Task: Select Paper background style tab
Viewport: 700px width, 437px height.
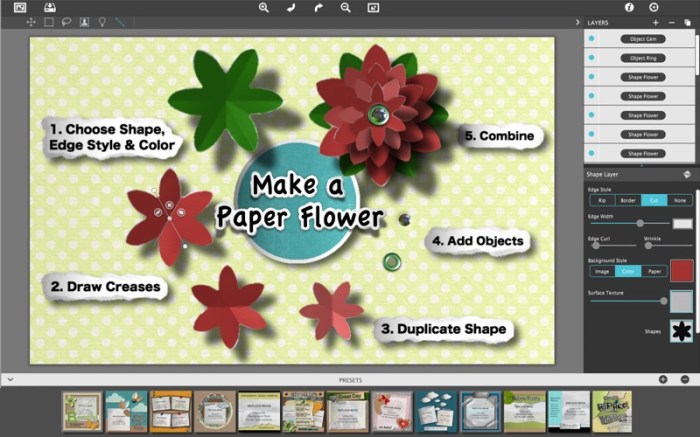Action: [x=654, y=270]
